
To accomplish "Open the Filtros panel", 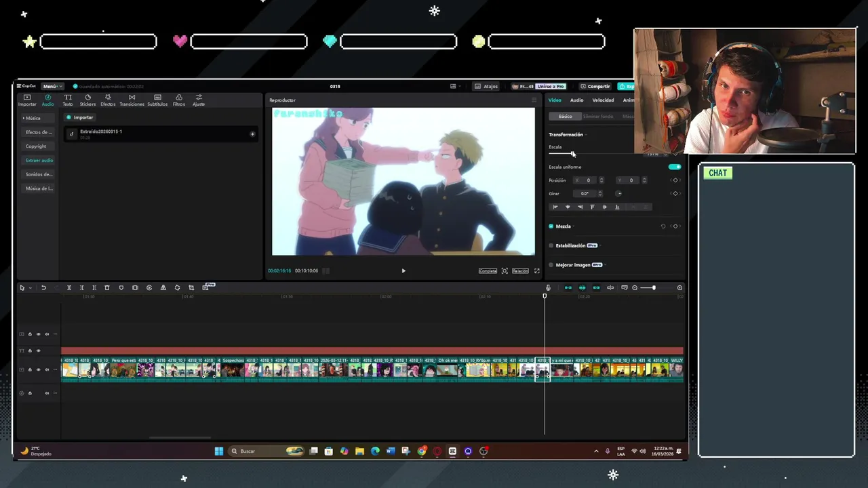I will click(179, 100).
